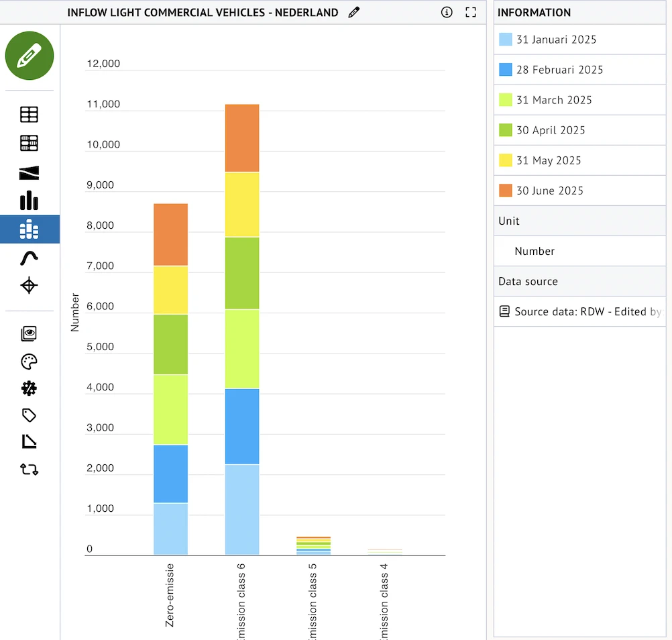This screenshot has height=640, width=672.
Task: Click the Emission class 4 axis label
Action: pos(384,601)
